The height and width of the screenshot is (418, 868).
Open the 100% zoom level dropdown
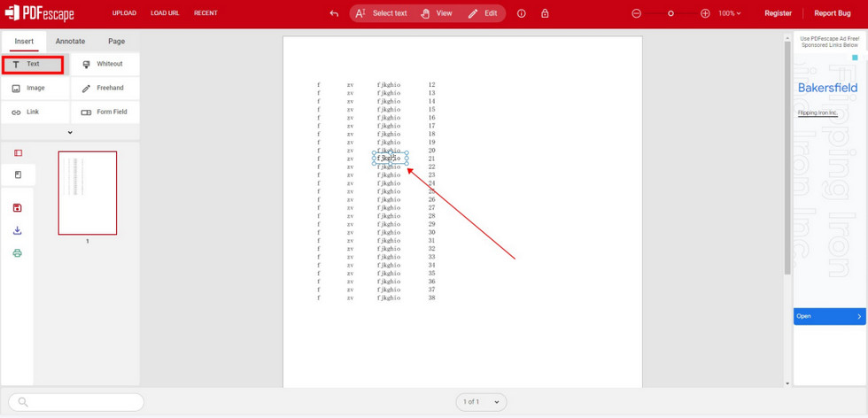[x=730, y=13]
